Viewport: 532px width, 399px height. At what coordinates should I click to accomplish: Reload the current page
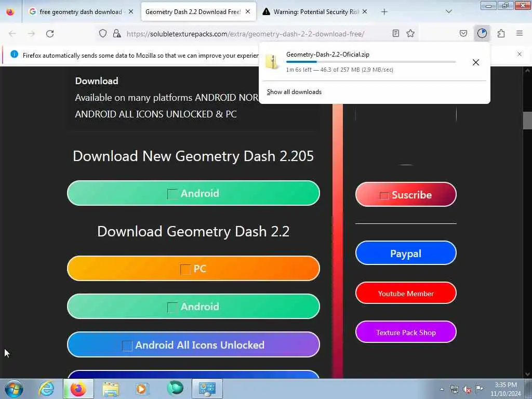[x=50, y=34]
